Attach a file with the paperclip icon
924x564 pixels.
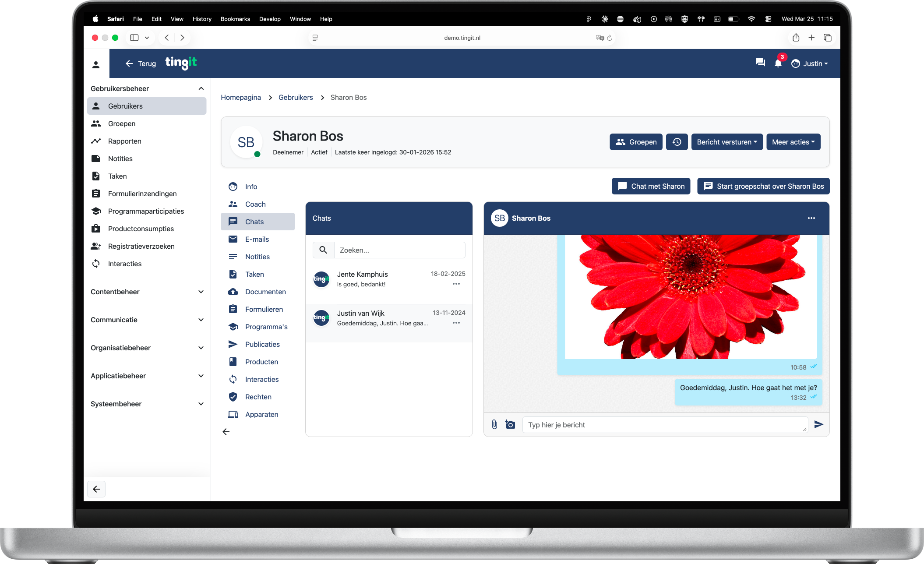tap(494, 424)
